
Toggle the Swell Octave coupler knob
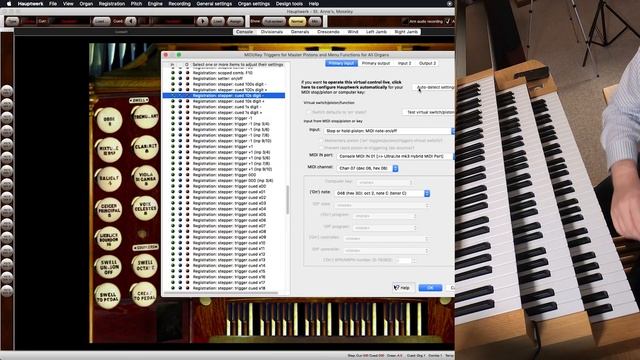pyautogui.click(x=144, y=265)
